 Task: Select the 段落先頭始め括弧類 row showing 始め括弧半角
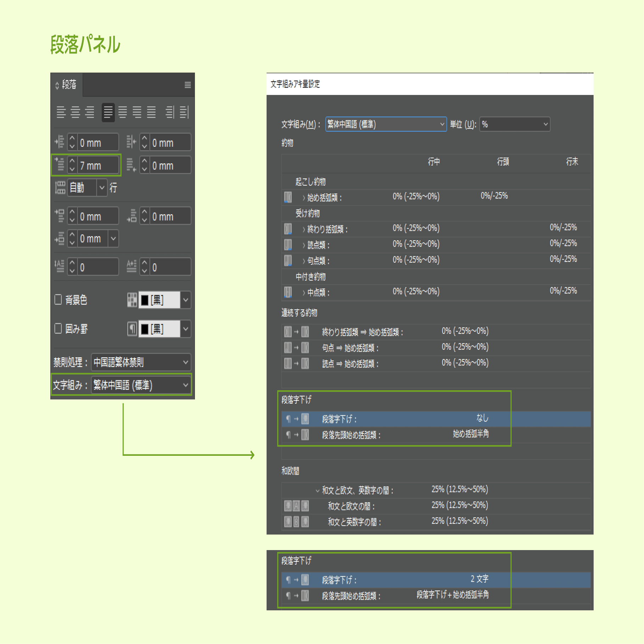point(436,435)
